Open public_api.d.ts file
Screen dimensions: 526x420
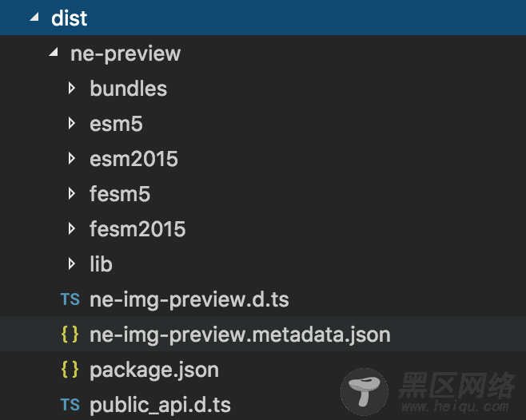pos(160,405)
